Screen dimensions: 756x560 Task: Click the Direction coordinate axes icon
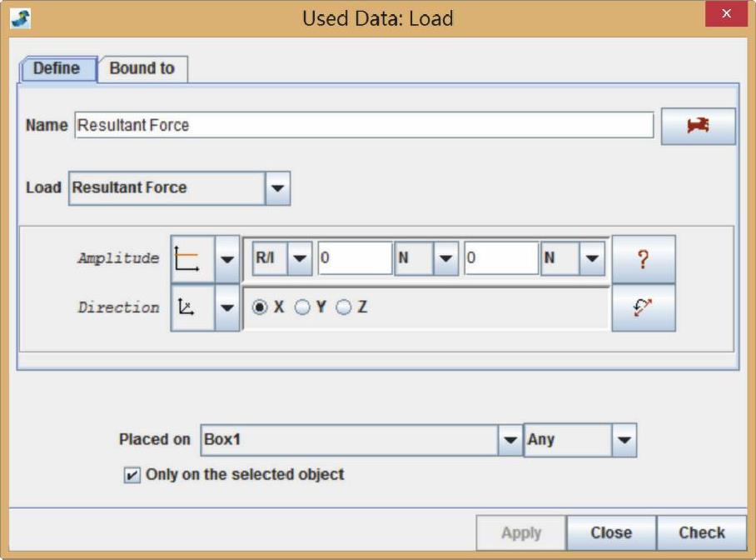192,307
